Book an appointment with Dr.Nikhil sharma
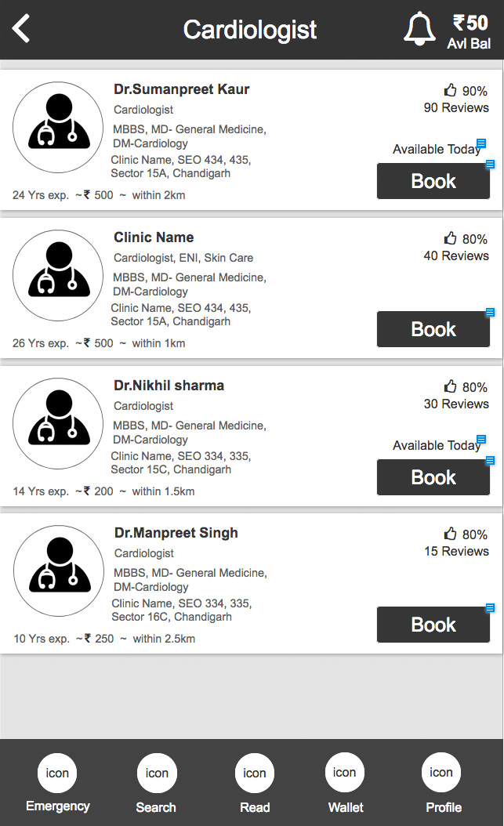 [433, 477]
